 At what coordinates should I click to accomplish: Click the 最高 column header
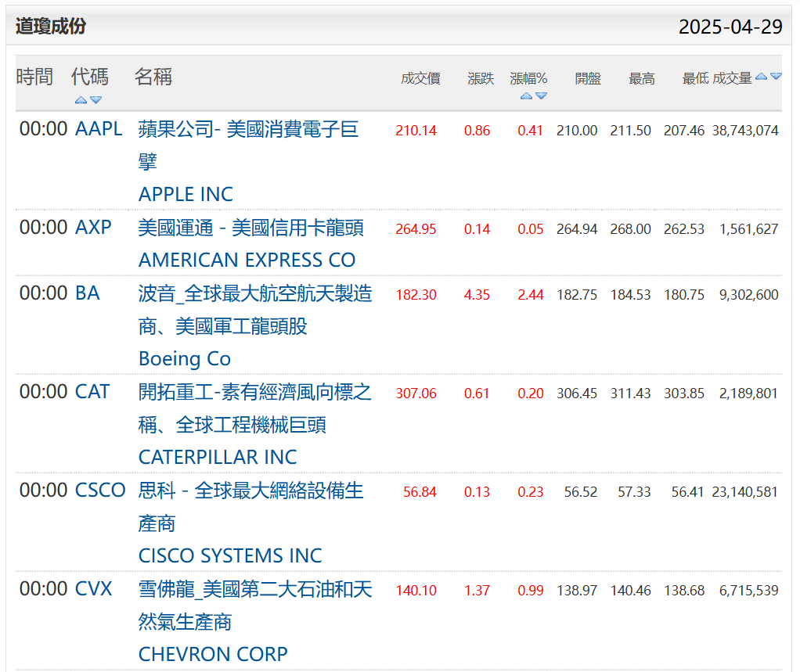coord(642,78)
